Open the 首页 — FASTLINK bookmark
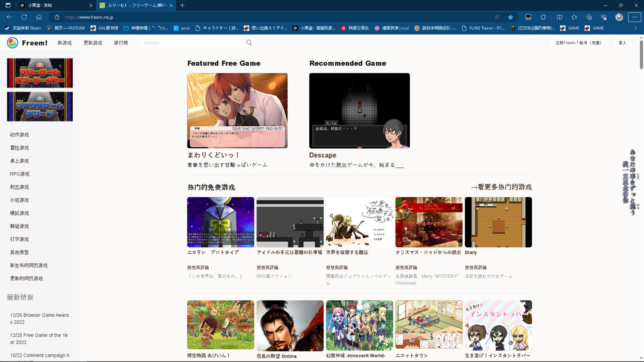 [x=66, y=28]
